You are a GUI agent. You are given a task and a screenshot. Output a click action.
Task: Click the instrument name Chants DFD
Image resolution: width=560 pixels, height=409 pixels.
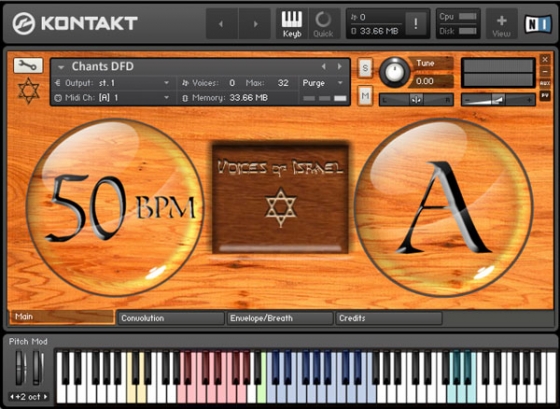102,66
